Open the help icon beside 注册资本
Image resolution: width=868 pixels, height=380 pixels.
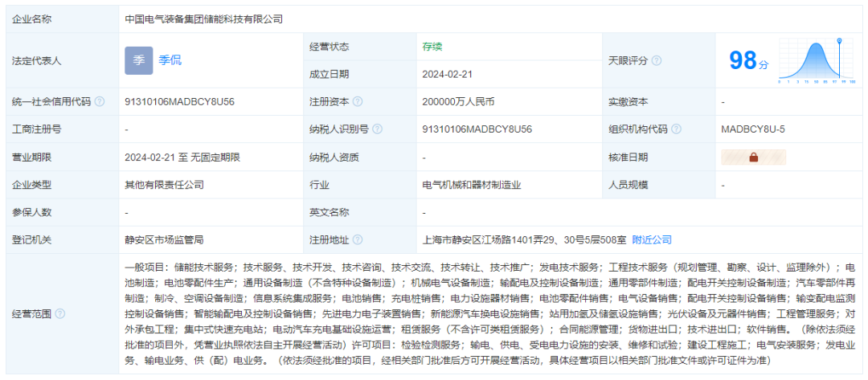click(358, 102)
